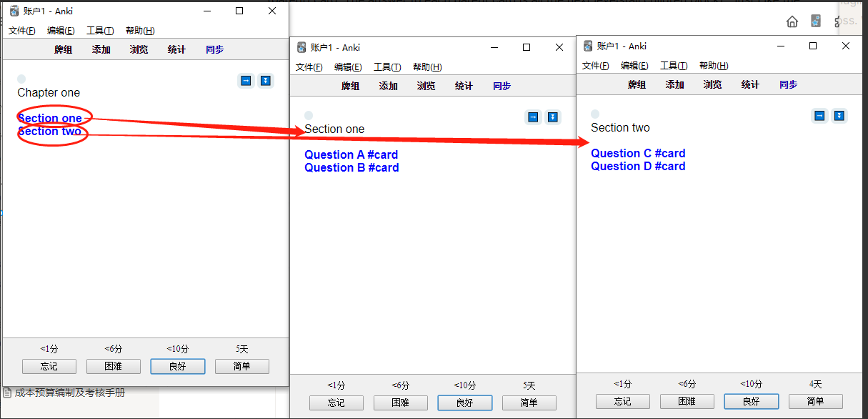The width and height of the screenshot is (868, 419).
Task: Select 添加 in Section one window toolbar
Action: [389, 86]
